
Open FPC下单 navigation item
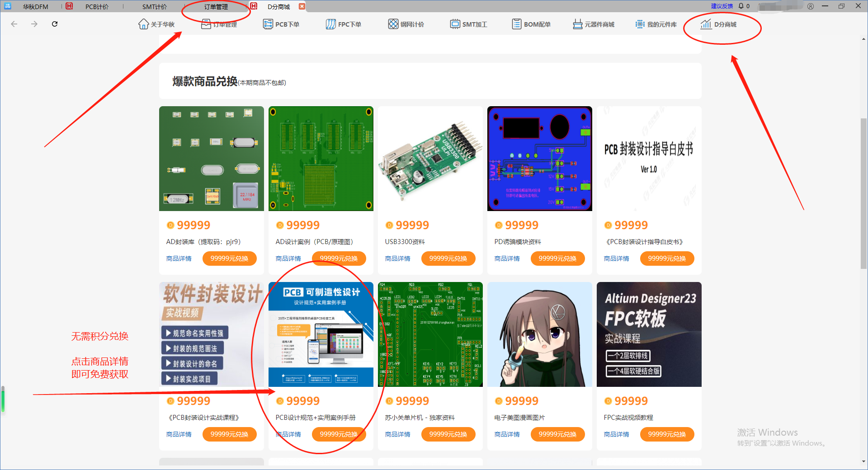(x=344, y=24)
